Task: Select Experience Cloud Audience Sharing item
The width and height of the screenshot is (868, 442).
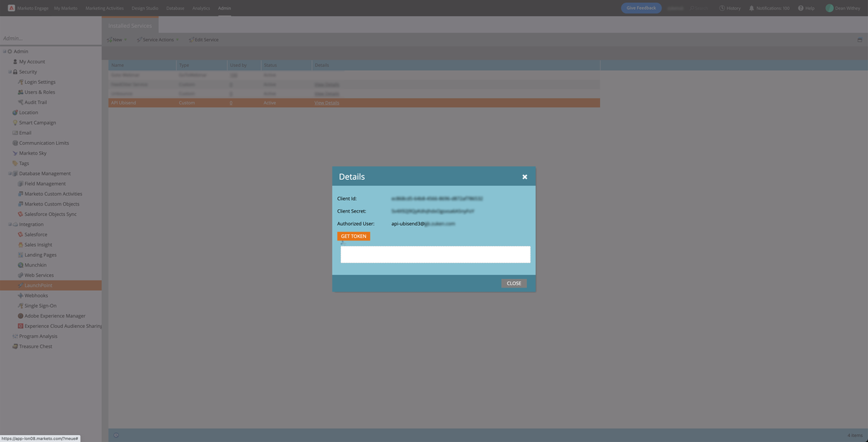Action: point(63,326)
